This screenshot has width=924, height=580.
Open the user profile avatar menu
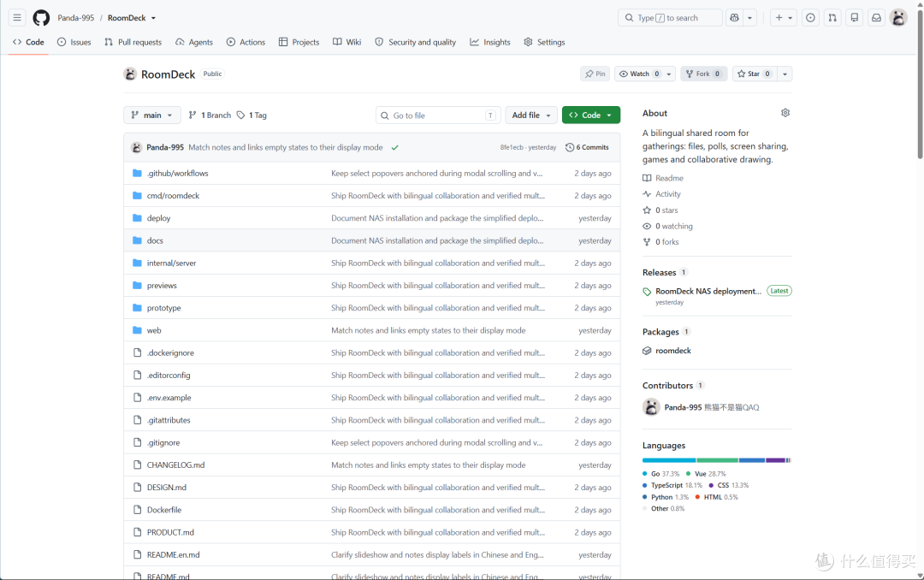898,18
